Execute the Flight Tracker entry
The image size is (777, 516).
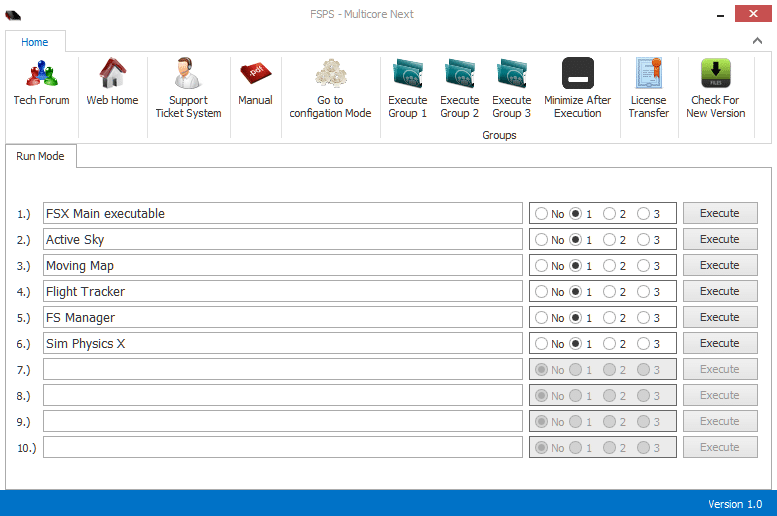point(719,291)
